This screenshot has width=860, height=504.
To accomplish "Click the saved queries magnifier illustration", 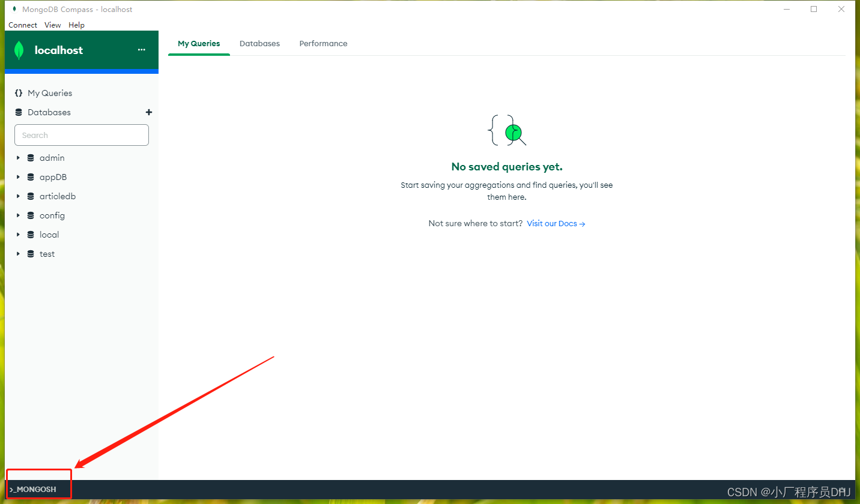I will [x=507, y=130].
